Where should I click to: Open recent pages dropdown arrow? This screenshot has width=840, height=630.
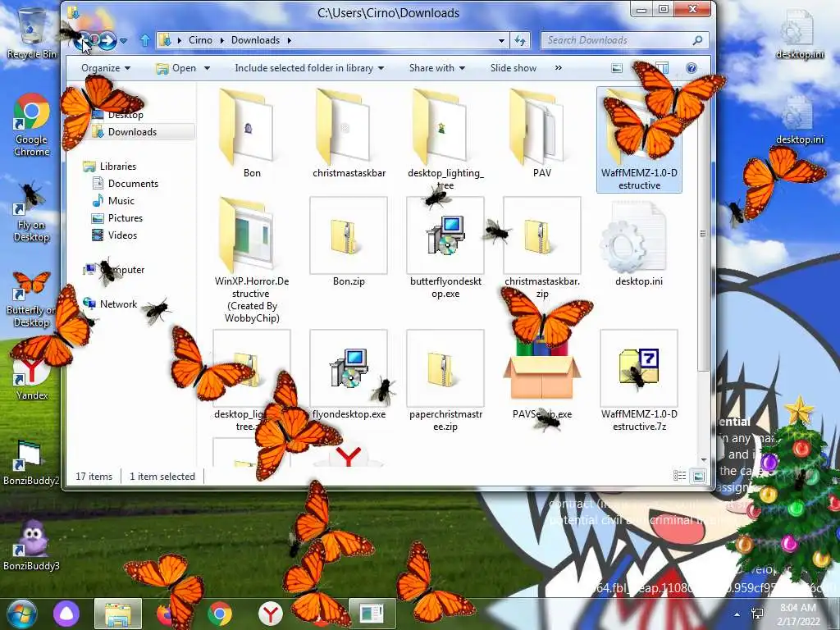[124, 40]
